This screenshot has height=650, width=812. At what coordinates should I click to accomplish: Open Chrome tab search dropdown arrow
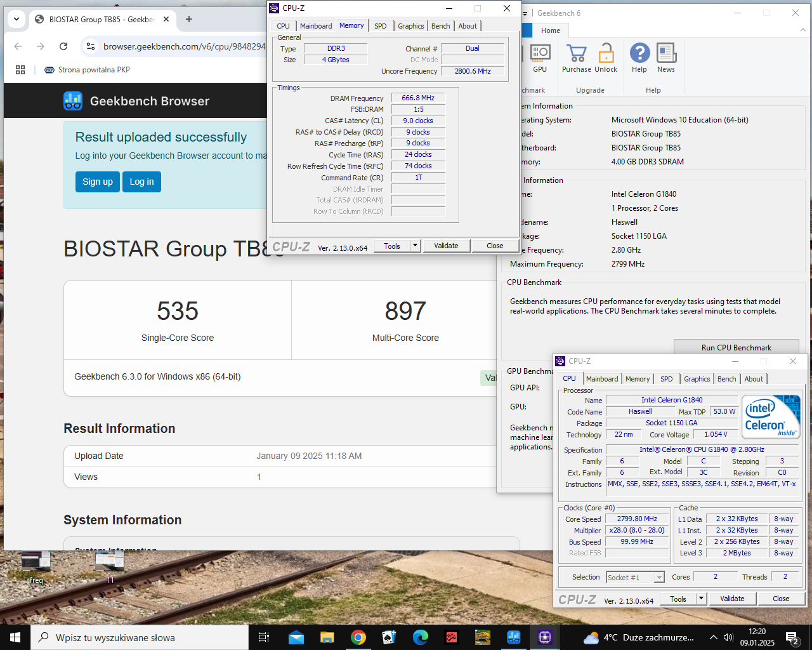[x=16, y=19]
